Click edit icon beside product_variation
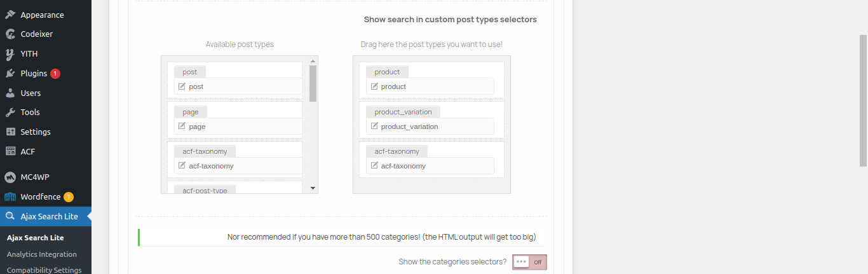868x274 pixels. tap(374, 126)
